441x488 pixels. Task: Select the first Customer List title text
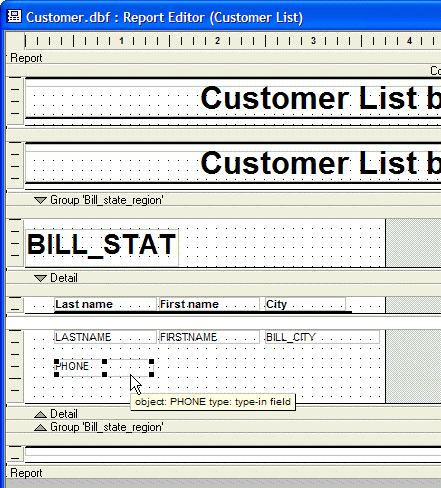coord(320,98)
